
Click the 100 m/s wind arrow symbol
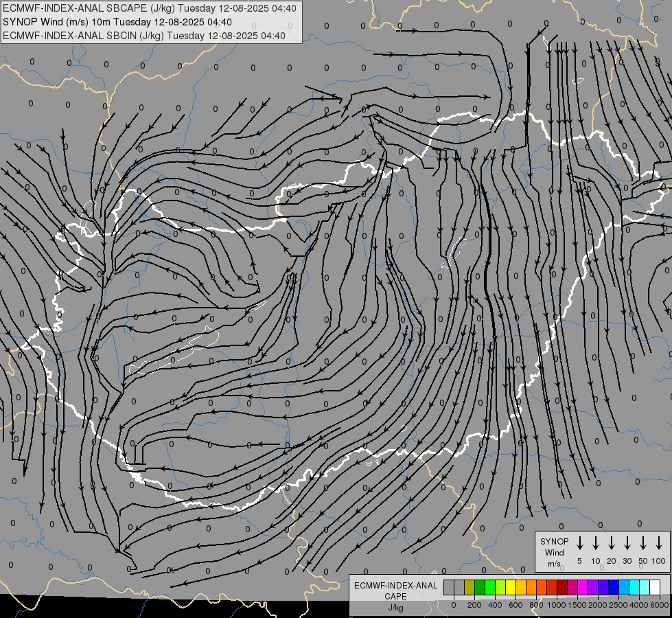(x=659, y=543)
